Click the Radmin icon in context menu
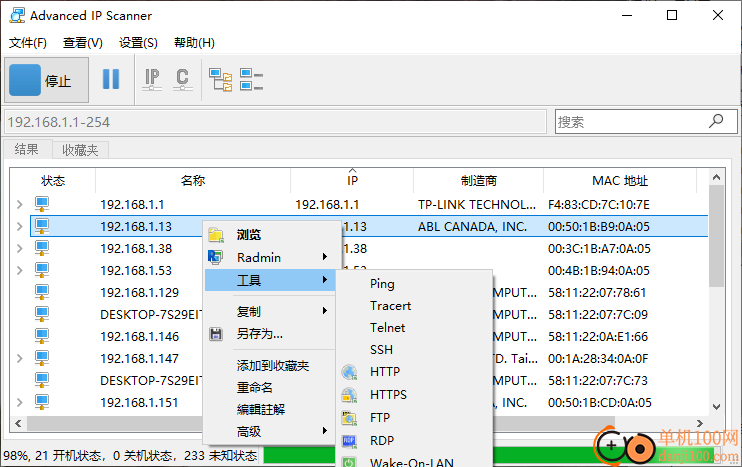Viewport: 742px width, 467px height. tap(215, 257)
